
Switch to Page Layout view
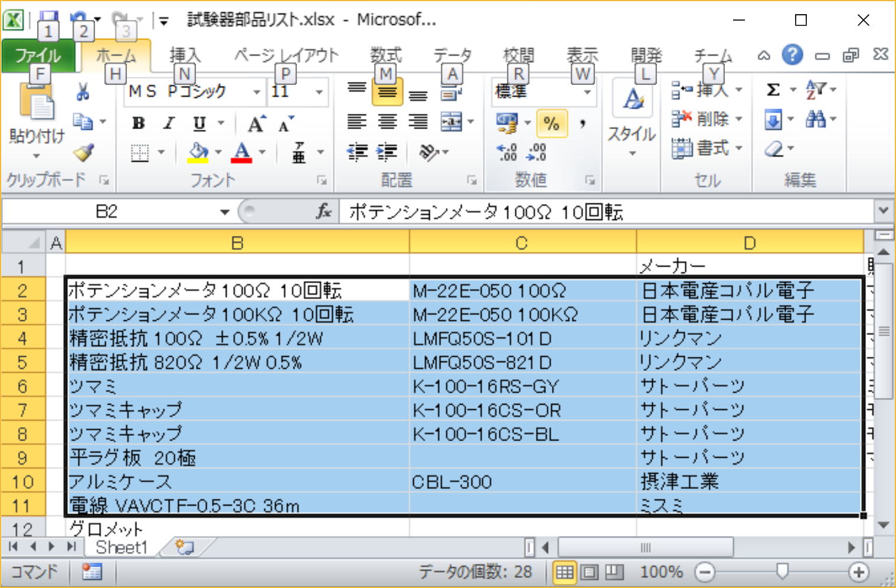point(589,571)
